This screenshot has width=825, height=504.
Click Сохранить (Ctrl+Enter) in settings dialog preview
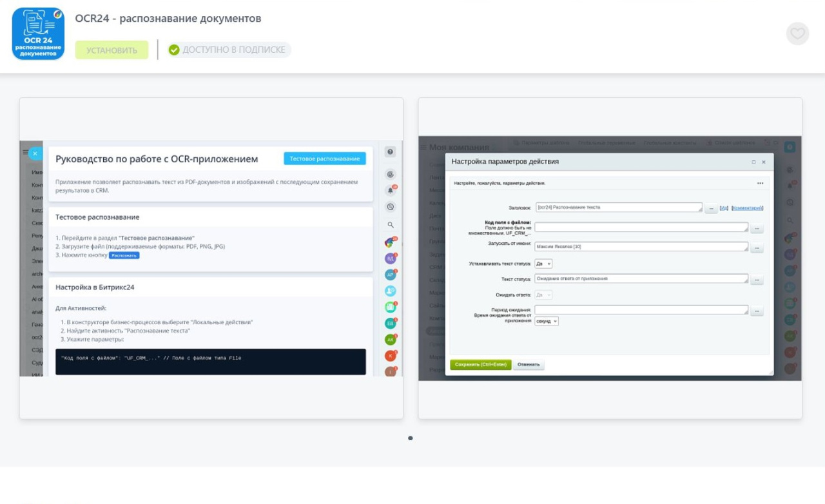tap(481, 365)
